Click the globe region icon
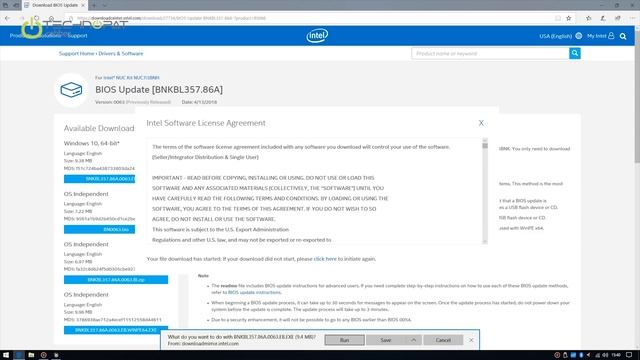This screenshot has width=640, height=360. pos(579,36)
